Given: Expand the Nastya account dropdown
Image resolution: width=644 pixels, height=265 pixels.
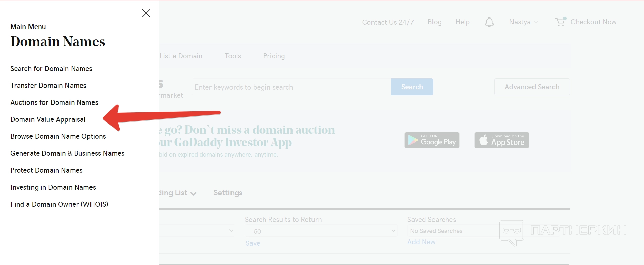Looking at the screenshot, I should tap(523, 22).
